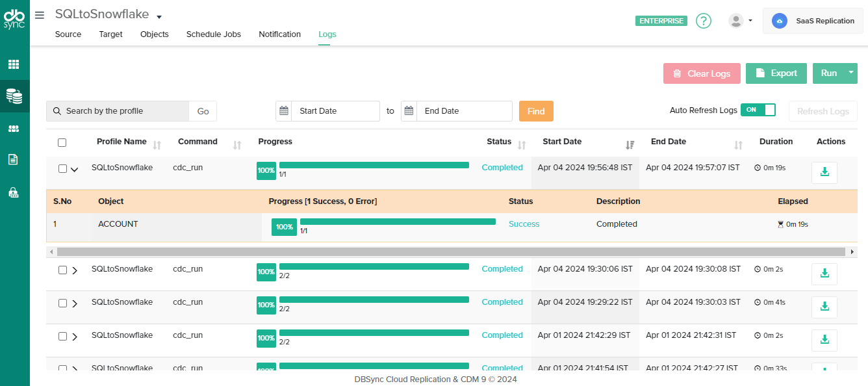Switch to the Objects tab
Screen dimensions: 868x386
(155, 34)
